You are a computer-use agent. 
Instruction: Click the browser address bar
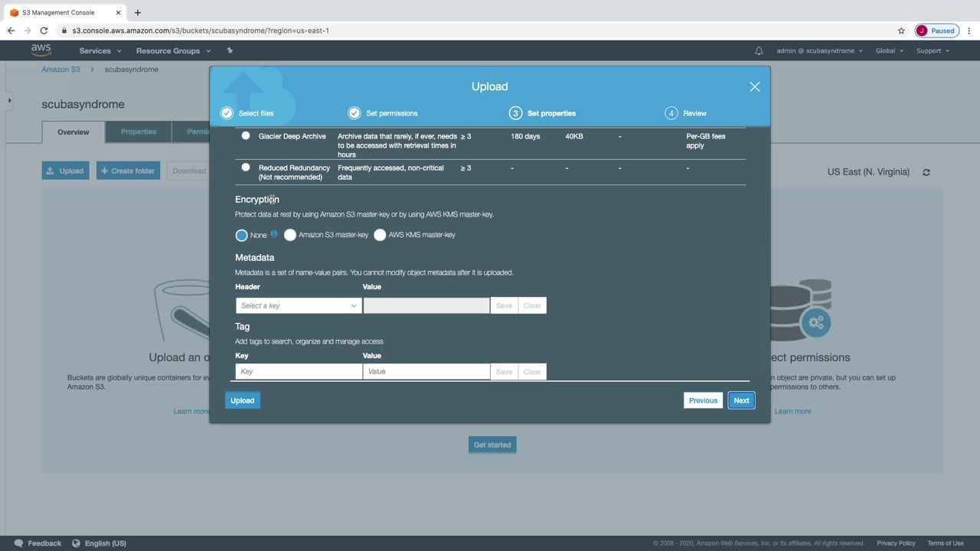point(475,31)
